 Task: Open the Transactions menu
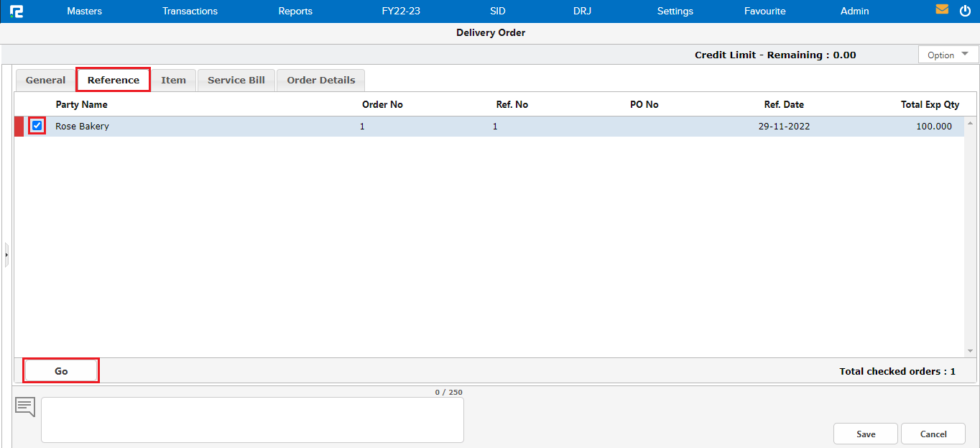(190, 11)
